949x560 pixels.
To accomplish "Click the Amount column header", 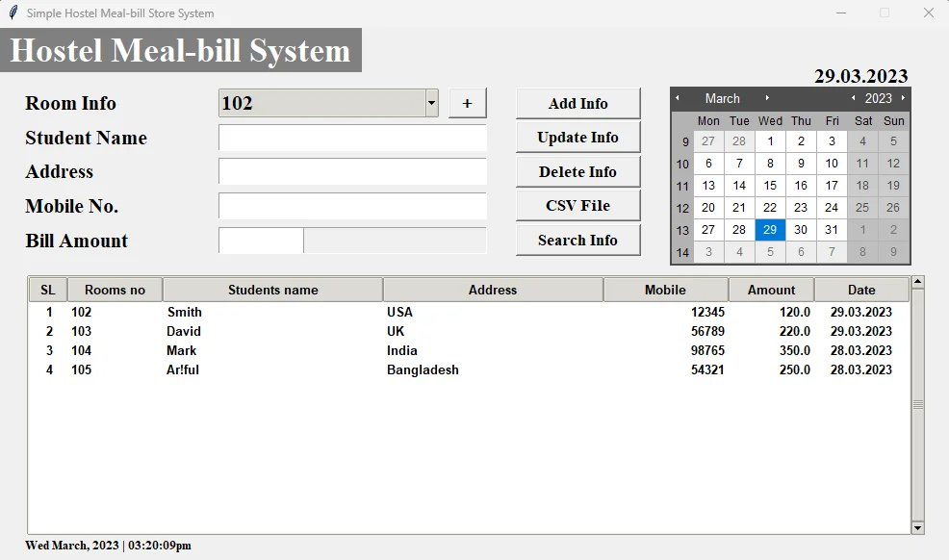I will tap(771, 290).
